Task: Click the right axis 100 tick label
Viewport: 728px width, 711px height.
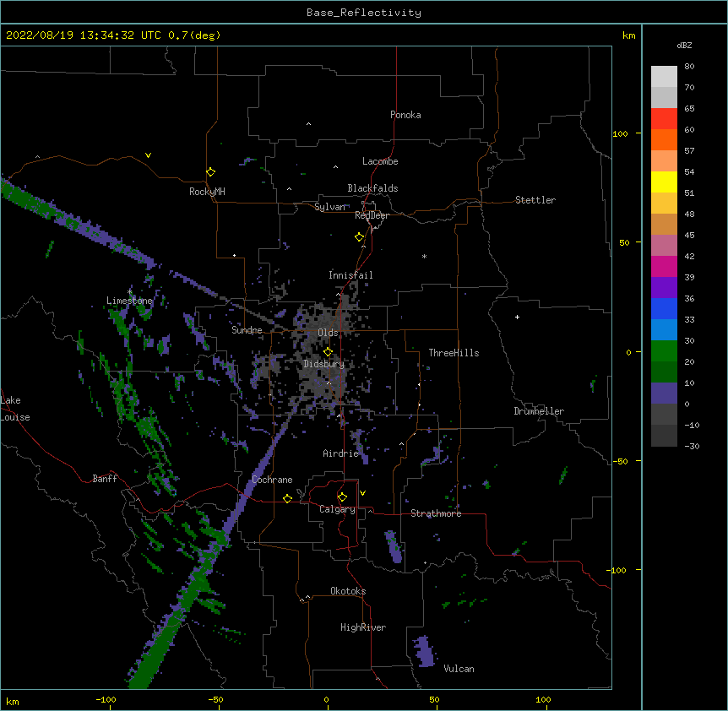Action: coord(620,133)
